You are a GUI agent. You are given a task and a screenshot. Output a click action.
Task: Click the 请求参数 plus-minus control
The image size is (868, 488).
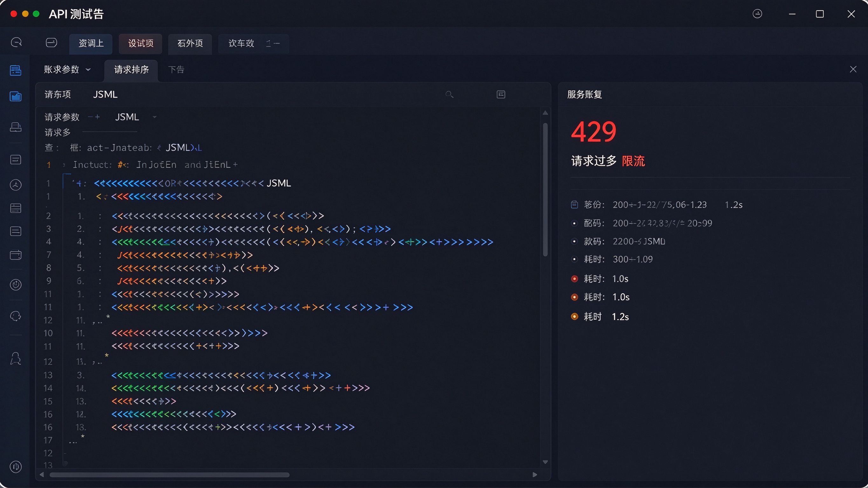94,117
